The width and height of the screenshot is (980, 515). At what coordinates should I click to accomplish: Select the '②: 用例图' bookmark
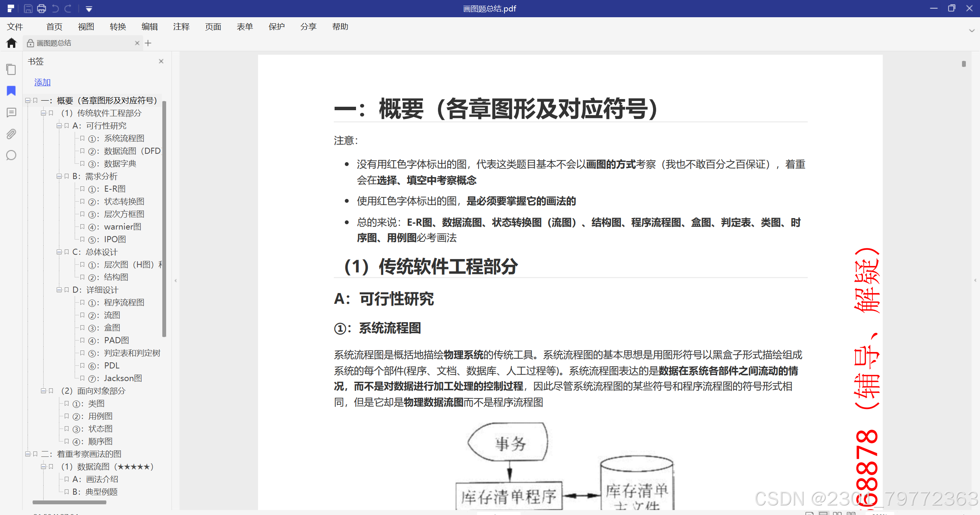100,416
